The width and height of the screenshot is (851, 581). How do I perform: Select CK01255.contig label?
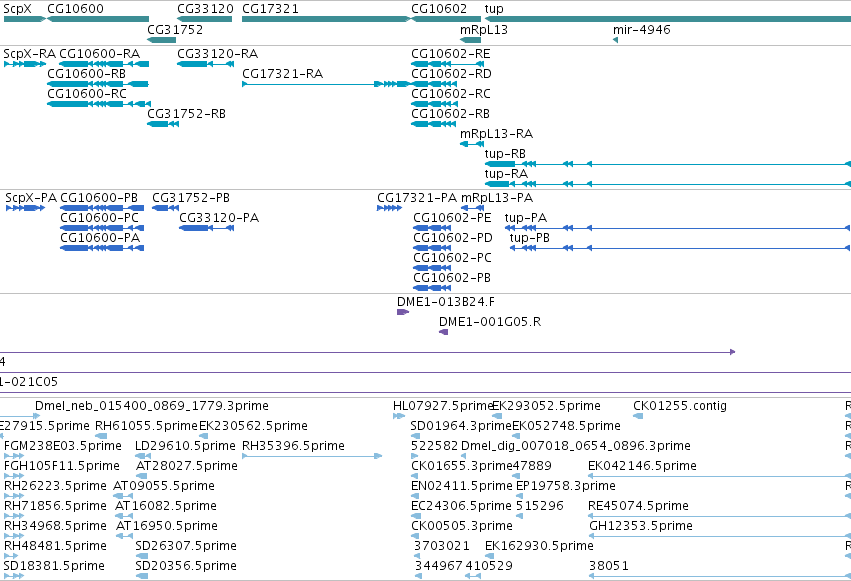pyautogui.click(x=680, y=406)
